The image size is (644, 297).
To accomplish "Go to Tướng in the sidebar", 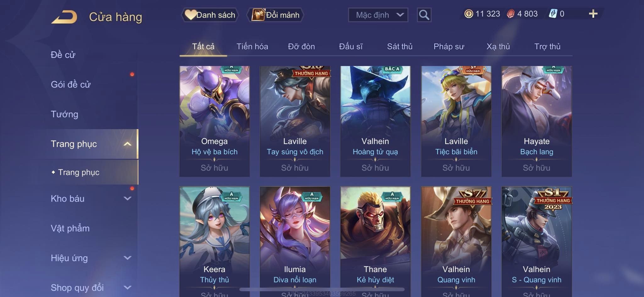I will [x=64, y=114].
